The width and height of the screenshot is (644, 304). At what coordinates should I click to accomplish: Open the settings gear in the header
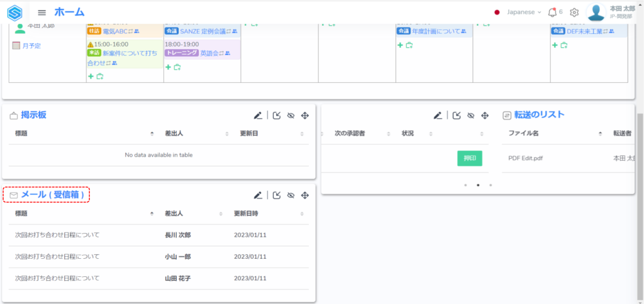[574, 12]
